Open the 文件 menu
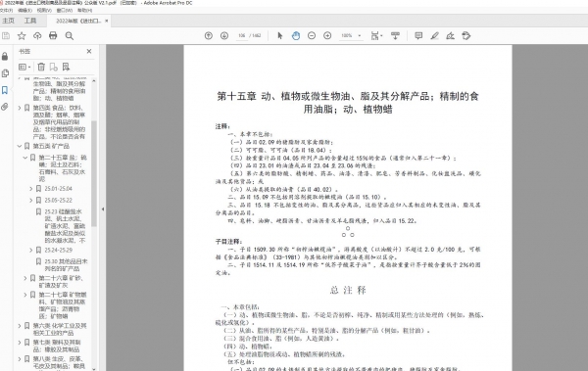 click(x=7, y=10)
